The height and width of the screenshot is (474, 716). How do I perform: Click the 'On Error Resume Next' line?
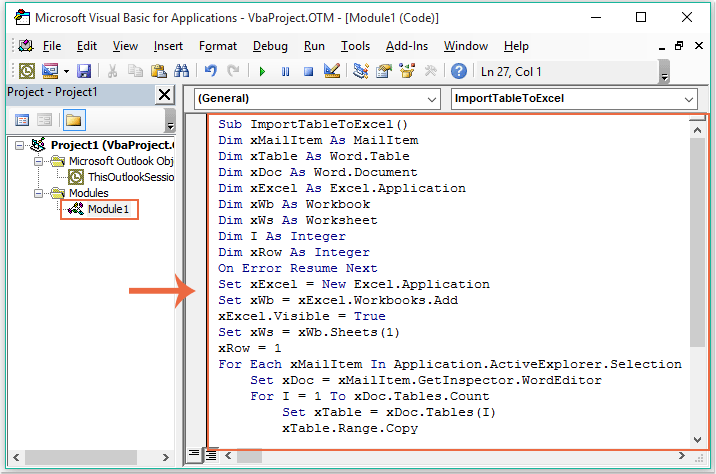coord(298,268)
